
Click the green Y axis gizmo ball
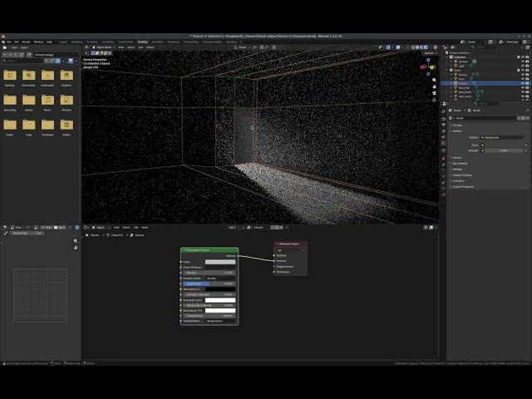pyautogui.click(x=432, y=67)
